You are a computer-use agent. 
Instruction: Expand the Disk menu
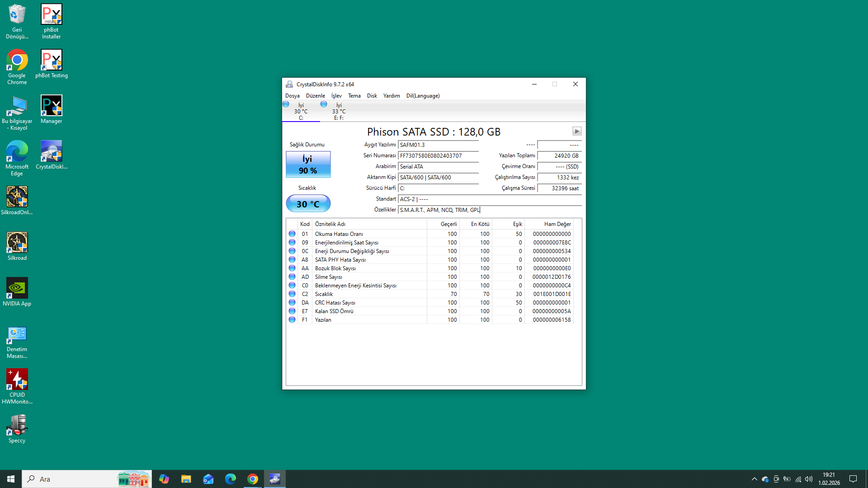coord(372,96)
